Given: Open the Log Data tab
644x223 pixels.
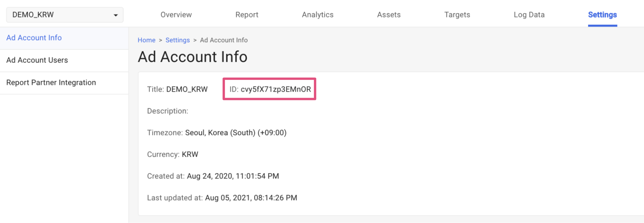Looking at the screenshot, I should click(x=529, y=15).
